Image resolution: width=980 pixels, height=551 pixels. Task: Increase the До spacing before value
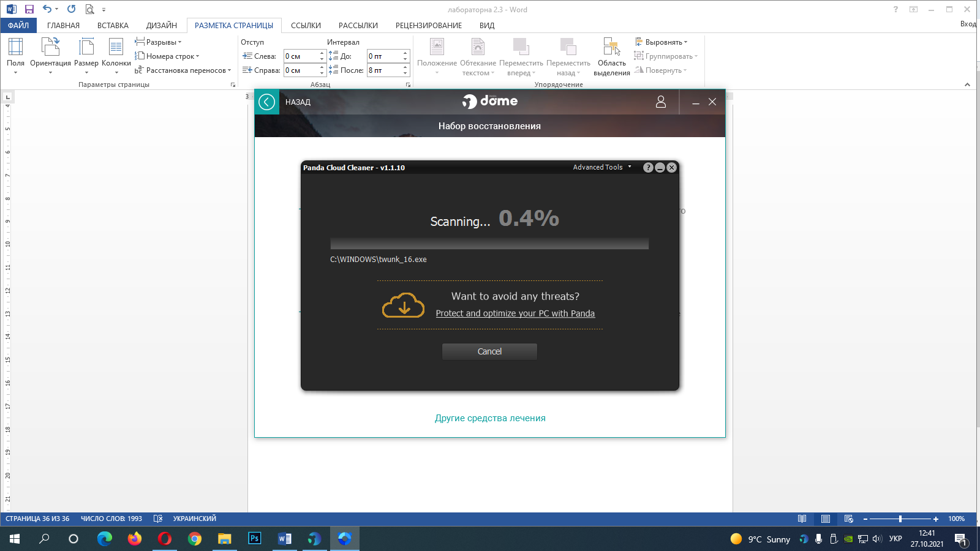405,53
